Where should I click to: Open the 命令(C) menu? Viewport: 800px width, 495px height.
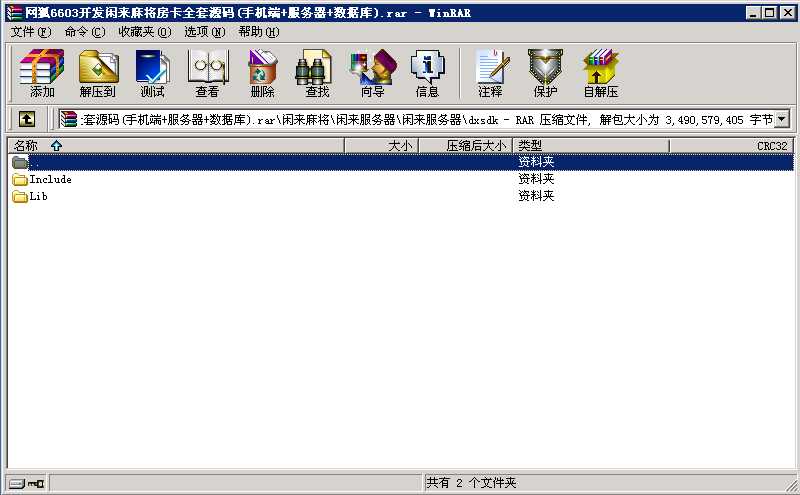click(x=85, y=32)
